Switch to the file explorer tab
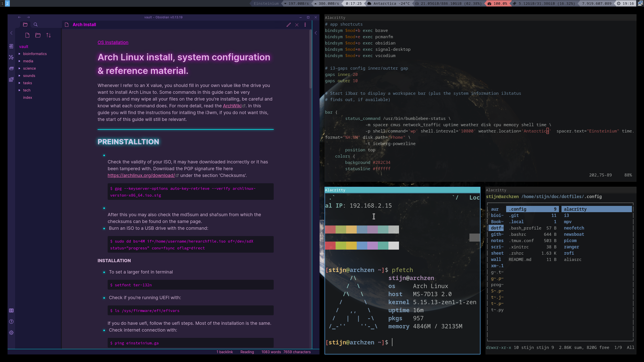644x362 pixels. tap(25, 25)
